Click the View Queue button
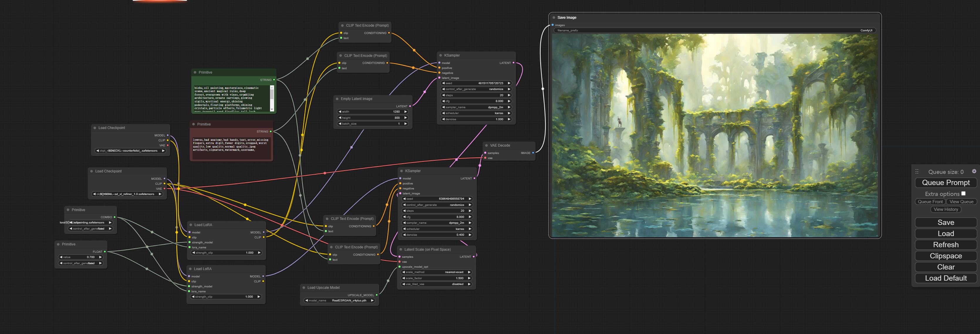This screenshot has width=980, height=334. (961, 202)
